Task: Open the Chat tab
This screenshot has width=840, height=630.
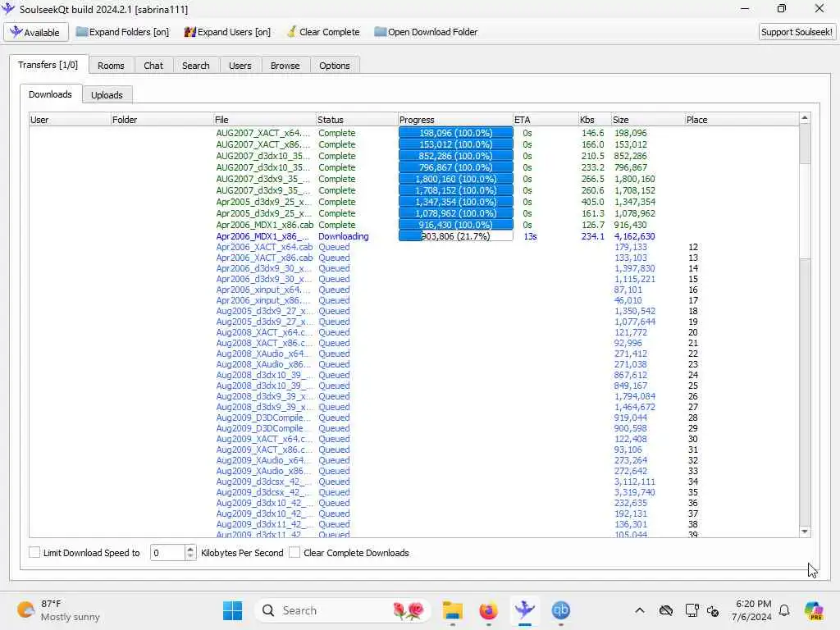Action: (153, 66)
